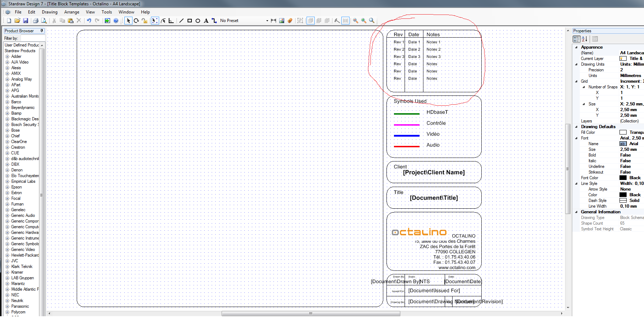Toggle pin on Product Browser panel

(42, 31)
